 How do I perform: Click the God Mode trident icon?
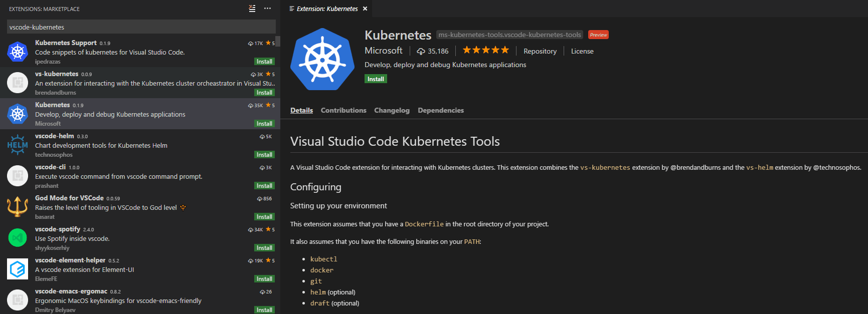[x=18, y=207]
